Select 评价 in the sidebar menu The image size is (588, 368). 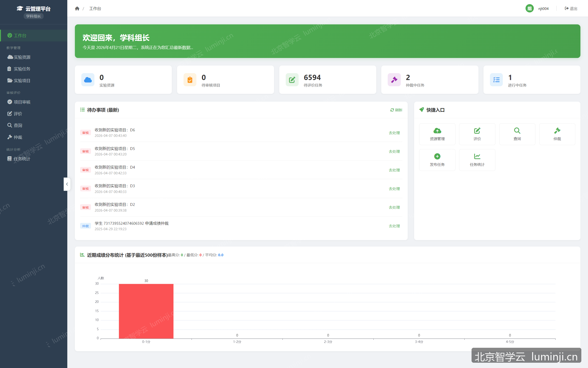pyautogui.click(x=34, y=114)
